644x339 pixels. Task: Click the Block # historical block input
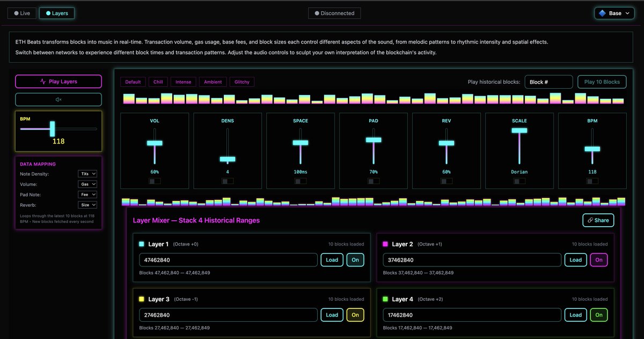548,82
